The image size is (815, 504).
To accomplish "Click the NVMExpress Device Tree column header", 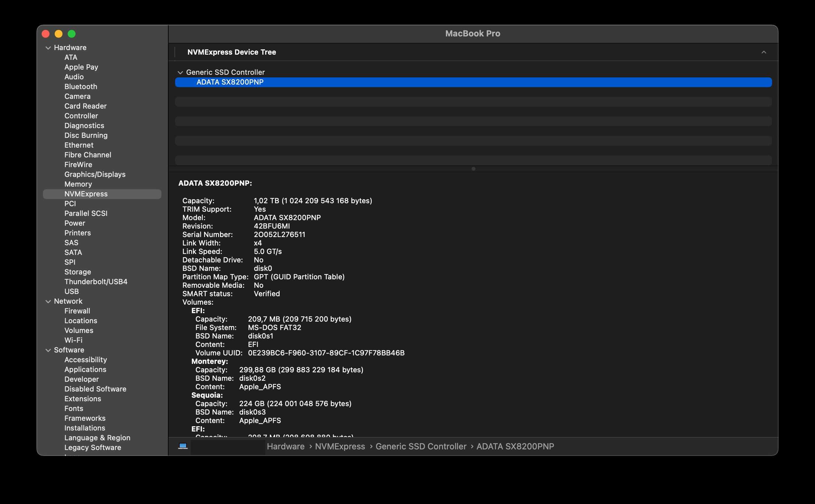I will tap(231, 52).
